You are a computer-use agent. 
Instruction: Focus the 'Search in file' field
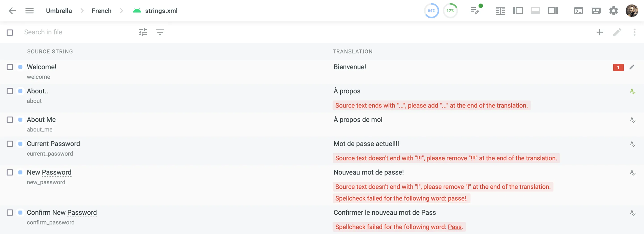tap(75, 32)
